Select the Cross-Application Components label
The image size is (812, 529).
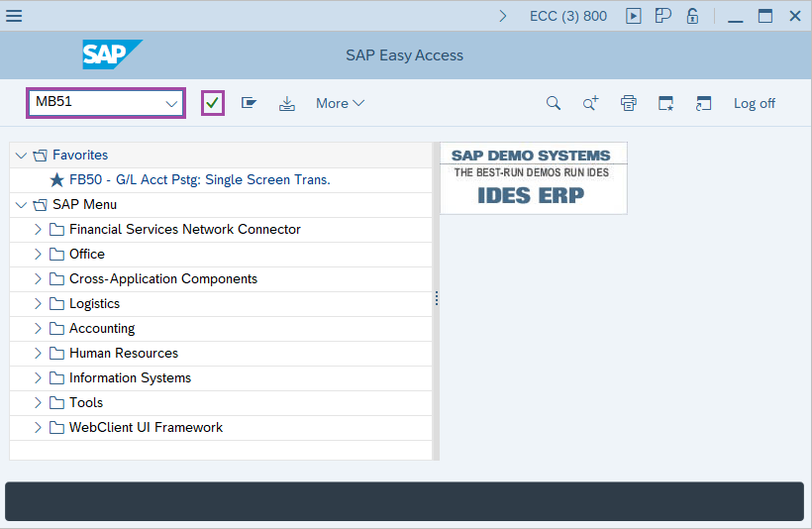pyautogui.click(x=163, y=278)
